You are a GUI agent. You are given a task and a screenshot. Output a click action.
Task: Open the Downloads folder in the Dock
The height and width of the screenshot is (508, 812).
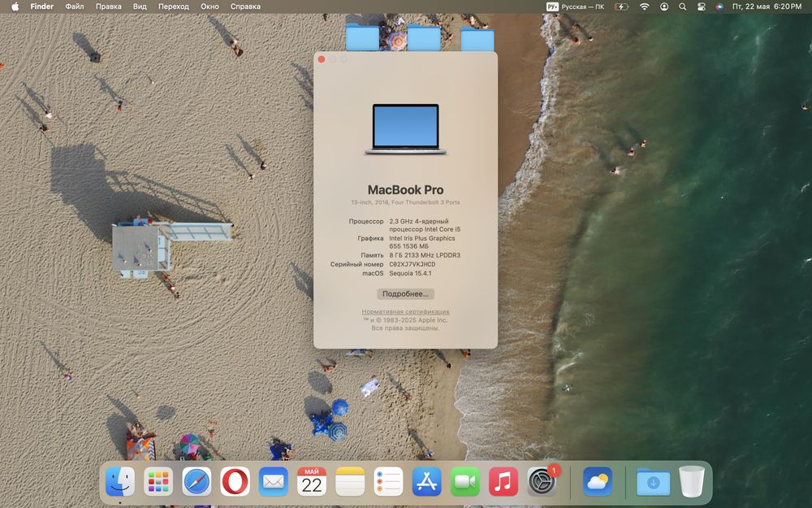tap(653, 481)
